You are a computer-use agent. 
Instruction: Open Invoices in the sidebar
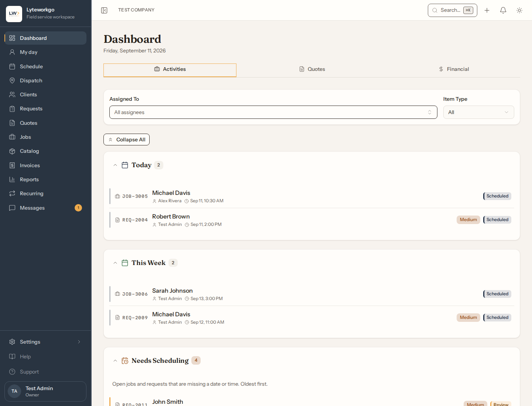(x=45, y=165)
